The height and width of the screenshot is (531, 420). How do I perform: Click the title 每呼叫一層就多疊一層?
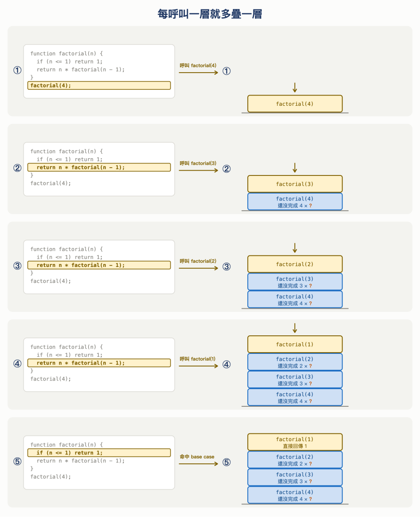[x=210, y=14]
